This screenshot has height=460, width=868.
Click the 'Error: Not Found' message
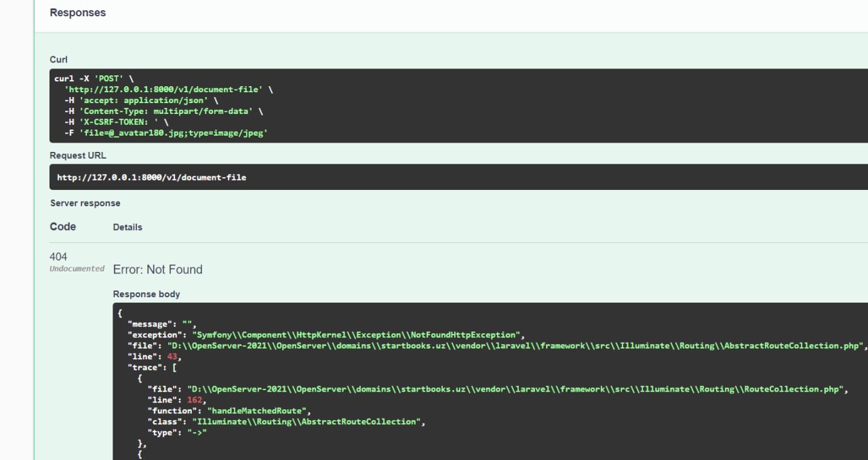click(157, 269)
